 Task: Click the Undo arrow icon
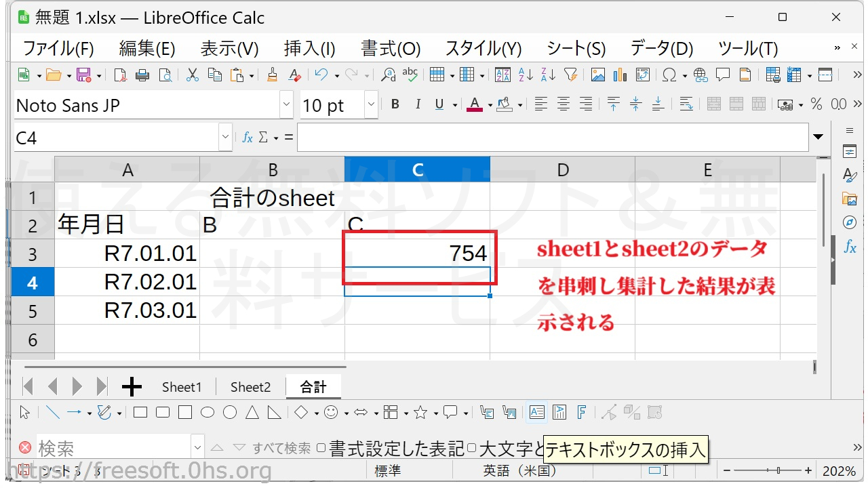(x=321, y=75)
